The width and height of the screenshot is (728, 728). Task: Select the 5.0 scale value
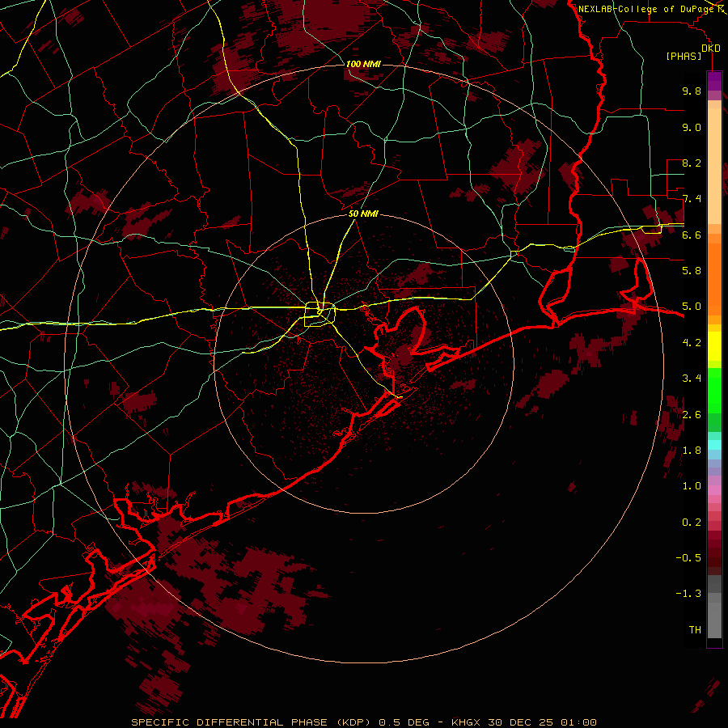pyautogui.click(x=692, y=307)
